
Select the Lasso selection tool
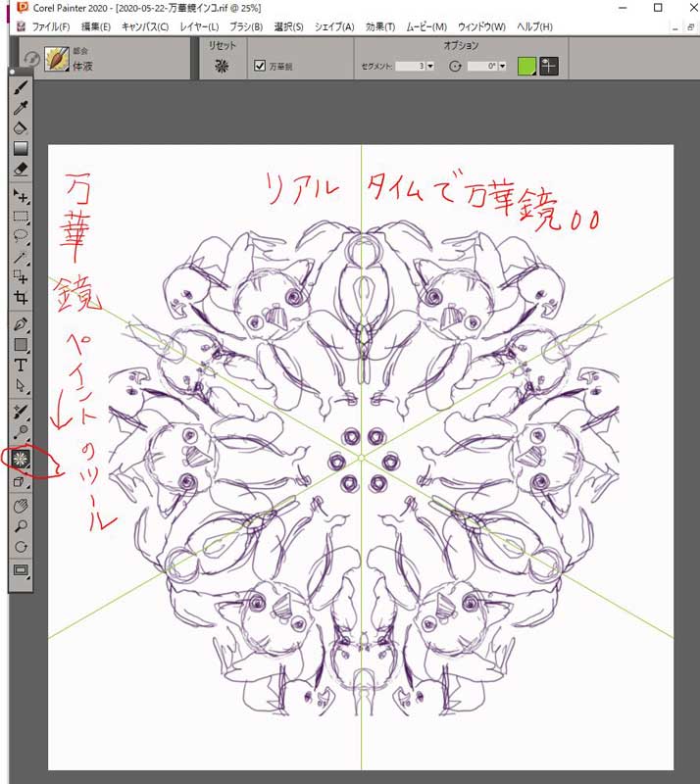point(20,236)
